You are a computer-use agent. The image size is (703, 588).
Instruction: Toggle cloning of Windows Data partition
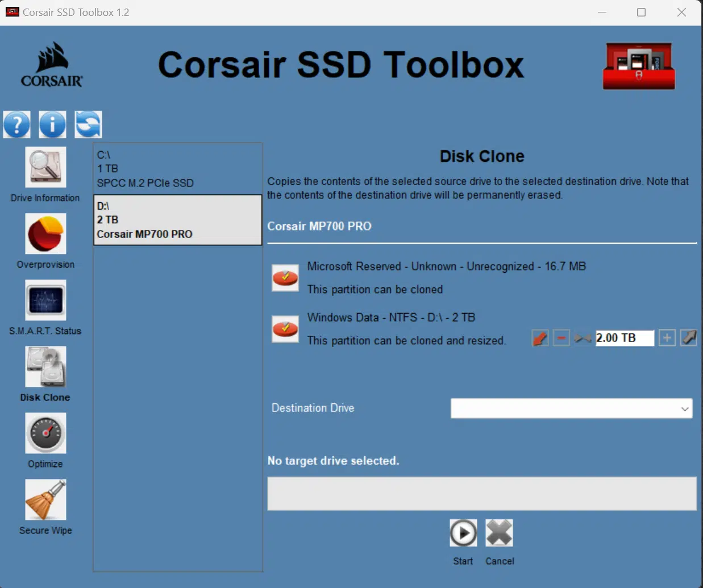point(285,329)
